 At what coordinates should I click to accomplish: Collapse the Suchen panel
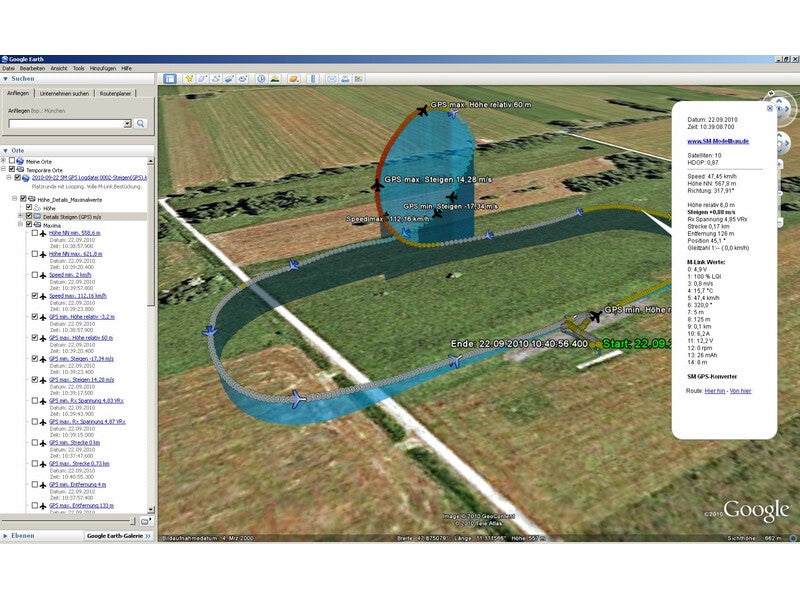[6, 80]
